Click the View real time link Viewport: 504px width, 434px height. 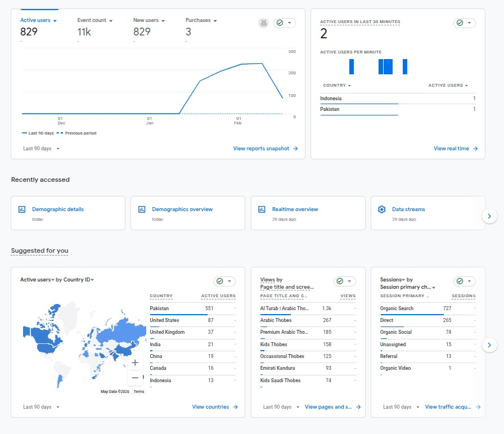[x=455, y=149]
